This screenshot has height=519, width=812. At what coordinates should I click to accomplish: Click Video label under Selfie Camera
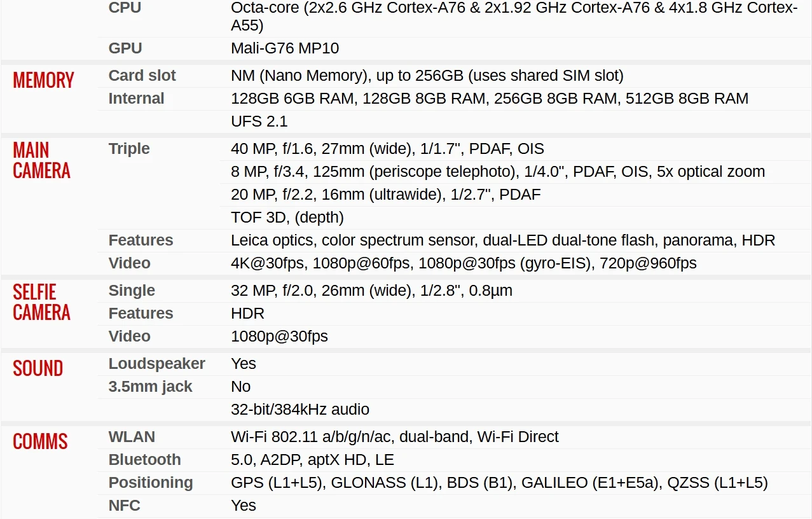129,336
